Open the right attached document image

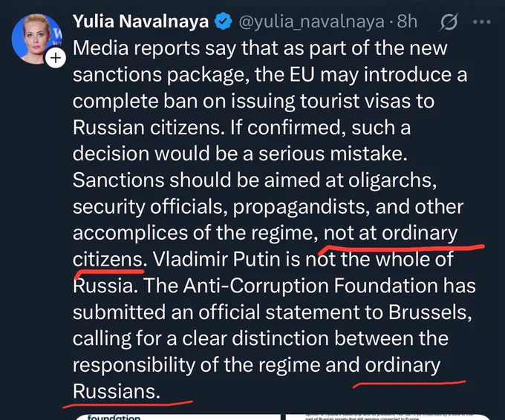(388, 417)
